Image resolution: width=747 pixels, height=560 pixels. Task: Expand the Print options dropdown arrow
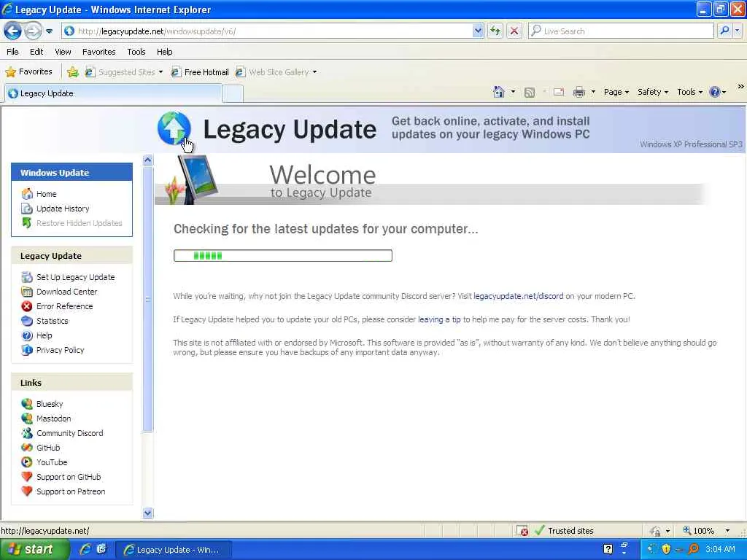tap(593, 92)
